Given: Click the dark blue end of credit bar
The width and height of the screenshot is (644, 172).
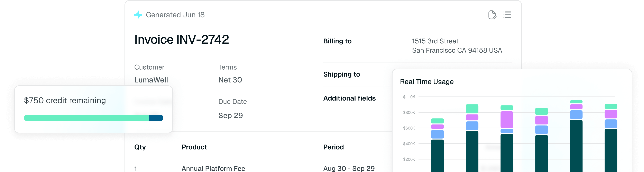Looking at the screenshot, I should 156,118.
